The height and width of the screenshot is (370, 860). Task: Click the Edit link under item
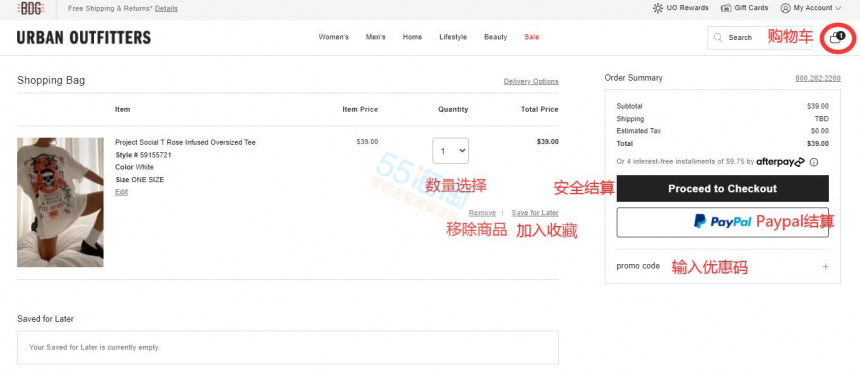coord(121,192)
